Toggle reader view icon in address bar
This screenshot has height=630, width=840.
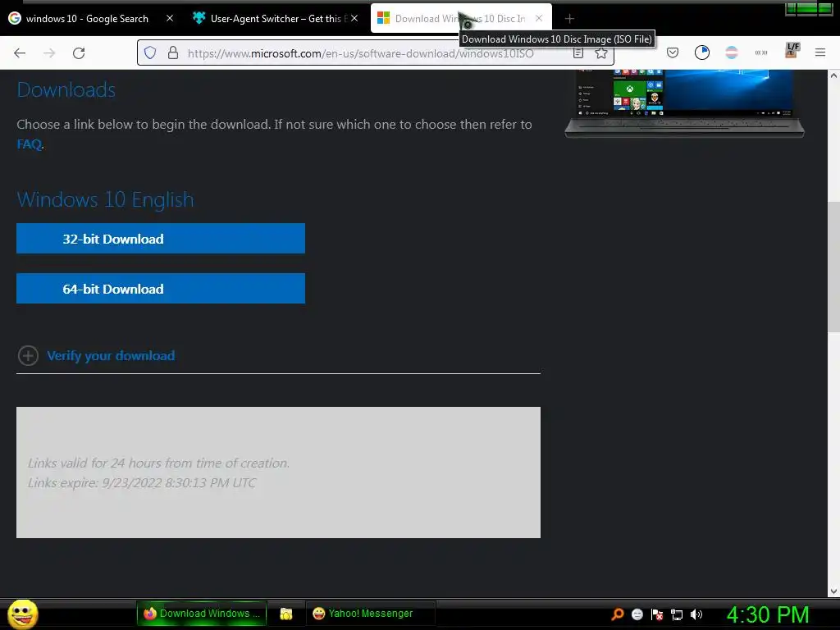click(x=578, y=52)
